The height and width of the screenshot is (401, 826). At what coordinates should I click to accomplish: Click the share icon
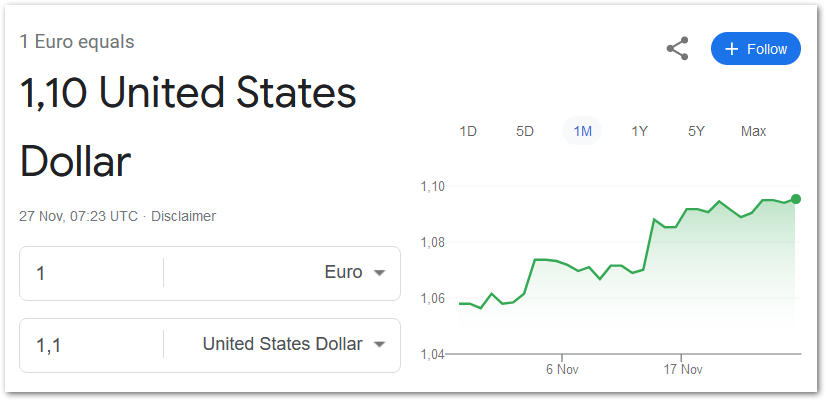tap(678, 49)
